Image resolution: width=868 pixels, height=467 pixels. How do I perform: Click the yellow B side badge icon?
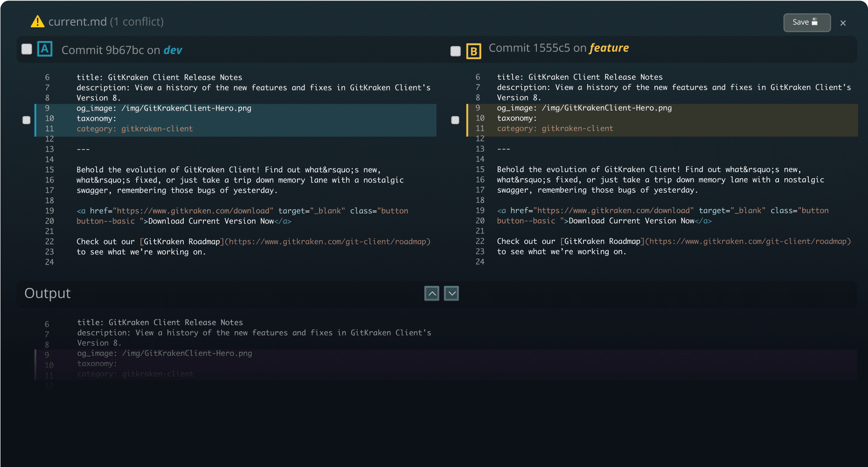[473, 51]
